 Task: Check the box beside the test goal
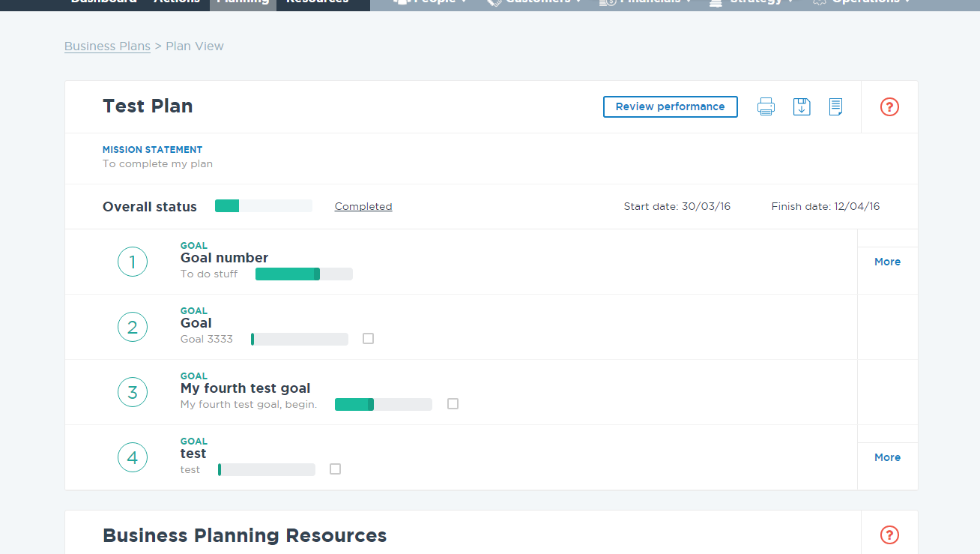click(335, 469)
